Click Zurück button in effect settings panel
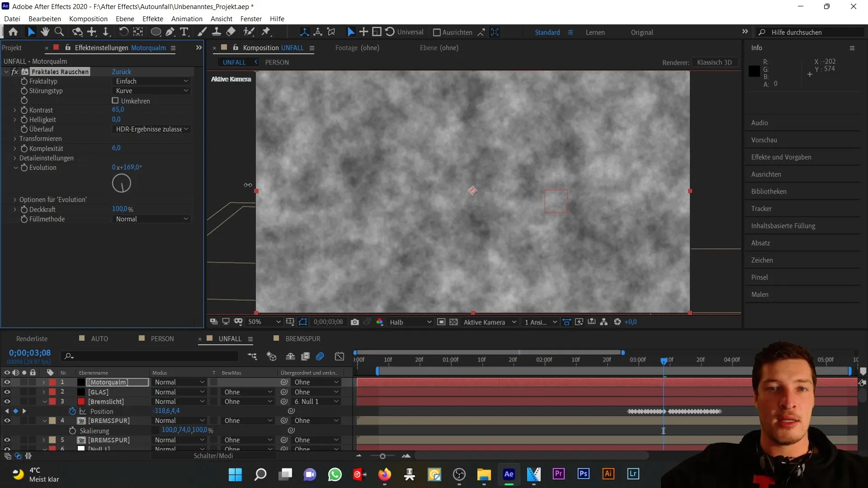The image size is (868, 488). point(122,71)
